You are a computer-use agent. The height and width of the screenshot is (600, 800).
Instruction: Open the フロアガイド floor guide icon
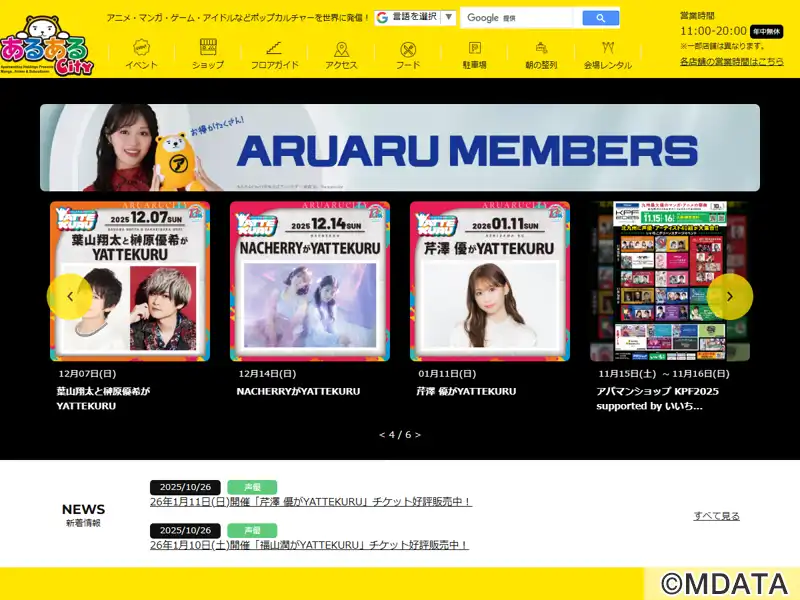coord(274,50)
